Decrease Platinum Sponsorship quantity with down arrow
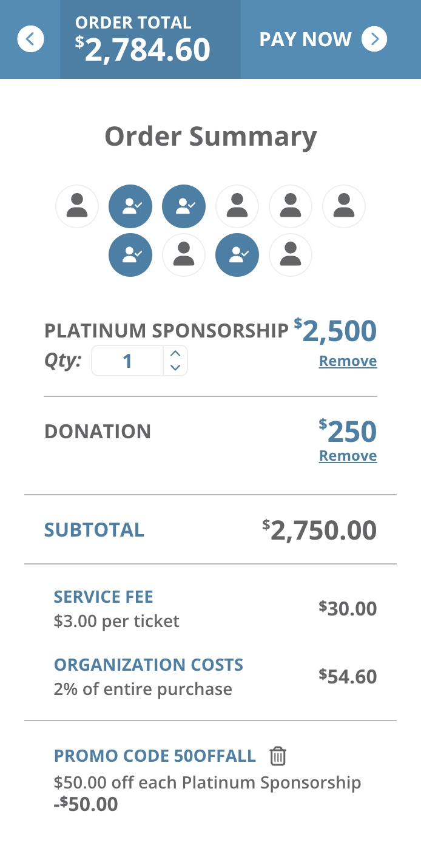This screenshot has height=868, width=421. pos(175,367)
